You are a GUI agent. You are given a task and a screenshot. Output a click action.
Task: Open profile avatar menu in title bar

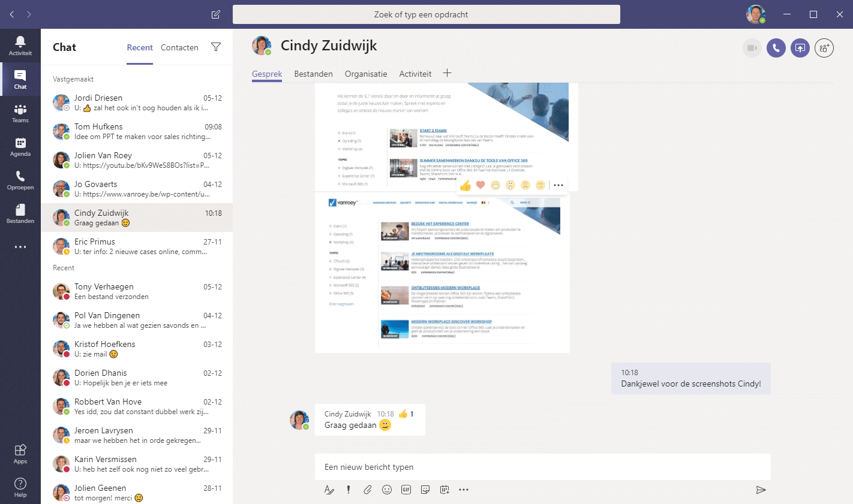click(x=756, y=14)
